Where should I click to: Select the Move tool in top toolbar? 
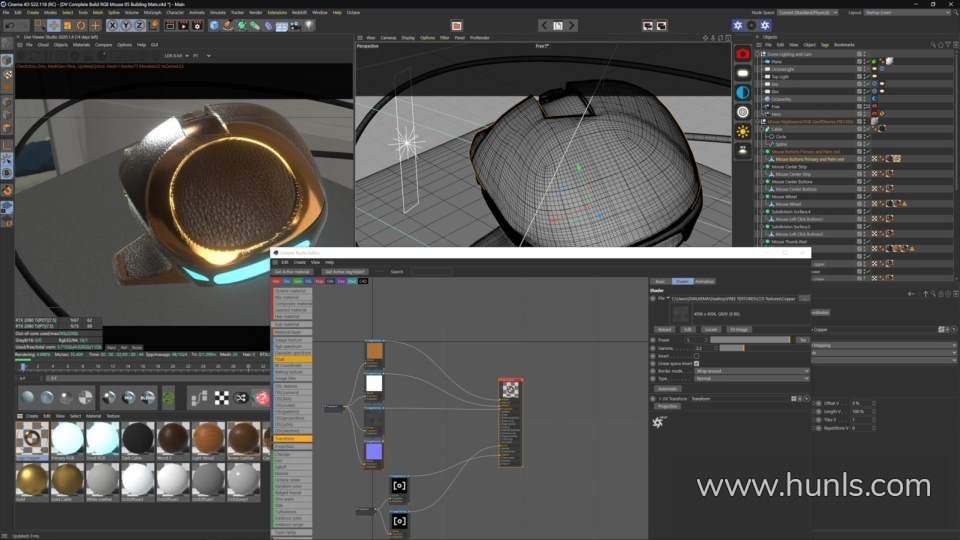click(52, 25)
